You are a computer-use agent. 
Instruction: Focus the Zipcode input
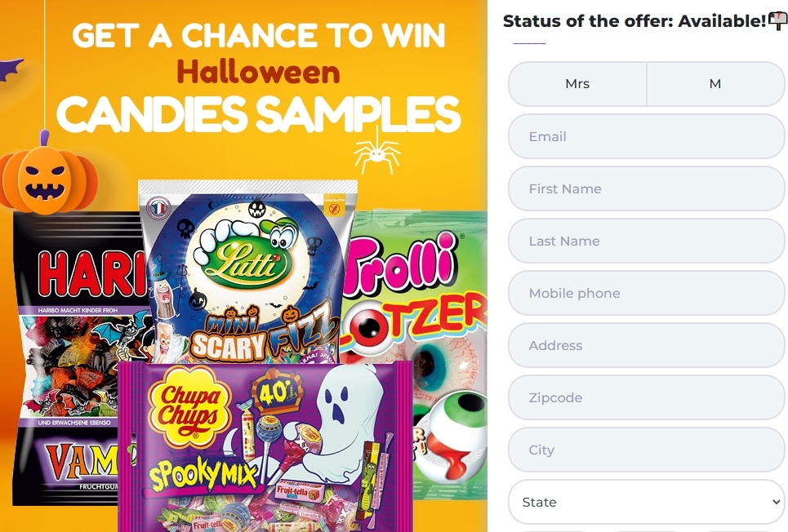pyautogui.click(x=646, y=397)
